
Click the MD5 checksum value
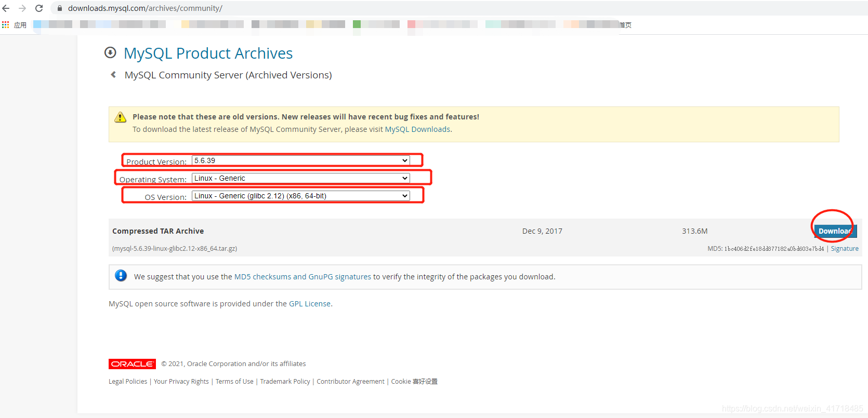click(774, 249)
